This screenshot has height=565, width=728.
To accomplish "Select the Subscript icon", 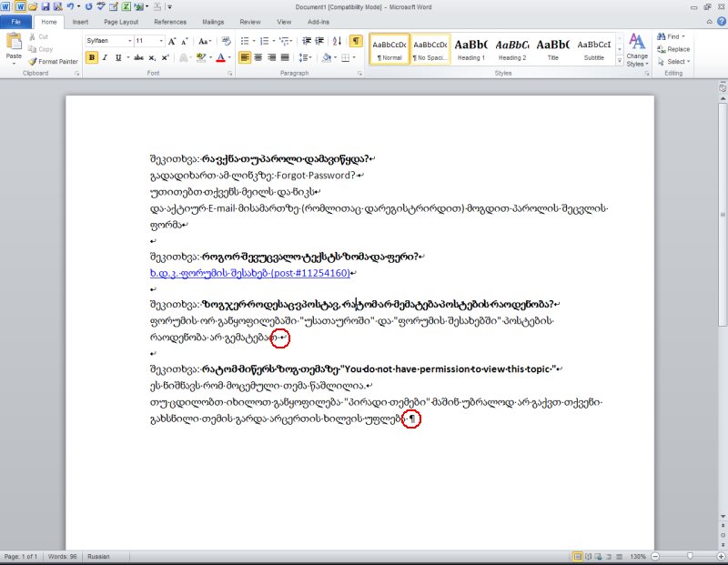I will (x=152, y=57).
